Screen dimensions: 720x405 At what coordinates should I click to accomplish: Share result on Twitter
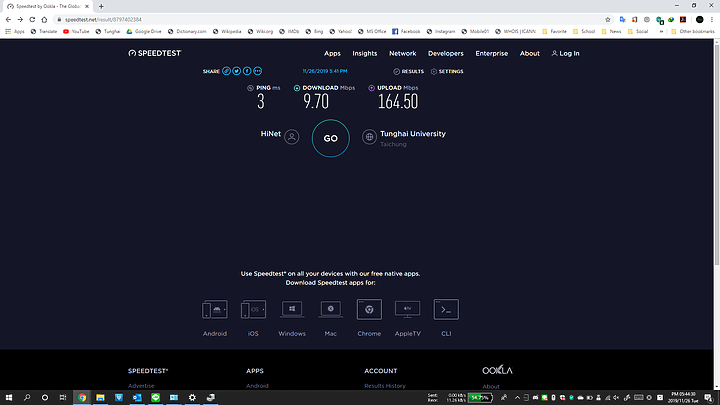tap(236, 71)
